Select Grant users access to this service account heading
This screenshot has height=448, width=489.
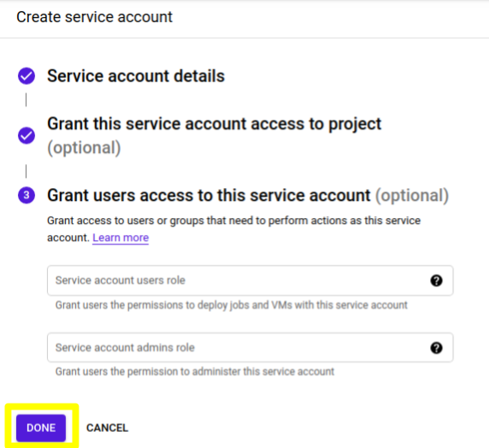[209, 196]
